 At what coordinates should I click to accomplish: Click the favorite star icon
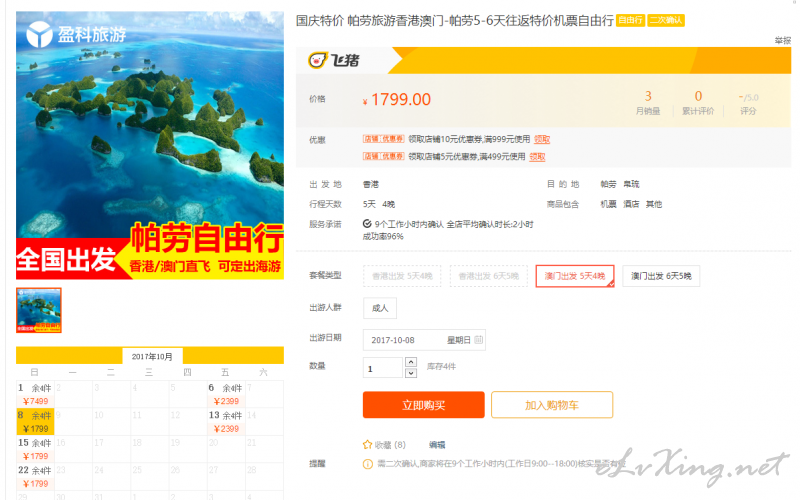pyautogui.click(x=367, y=444)
